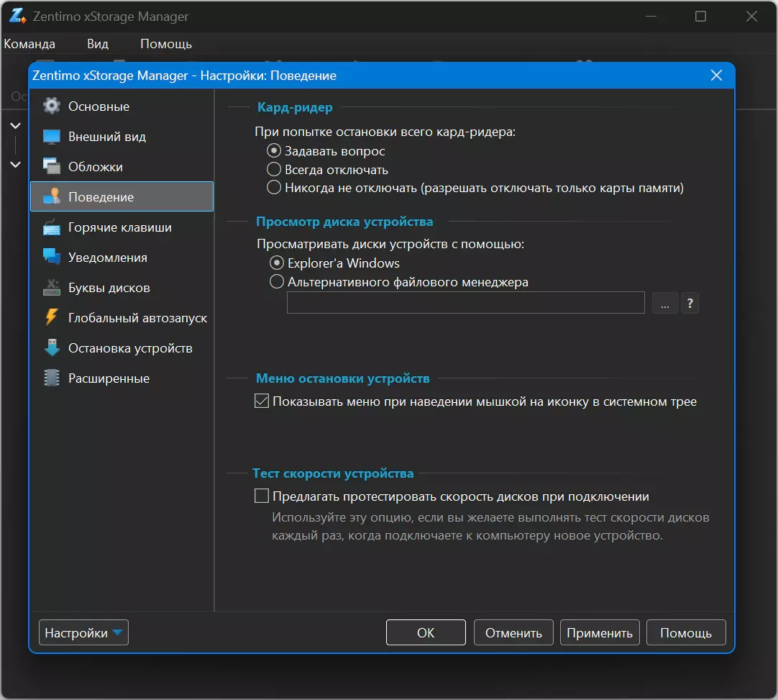Click the skins icon beside Обложки
Image resolution: width=778 pixels, height=700 pixels.
coord(52,167)
